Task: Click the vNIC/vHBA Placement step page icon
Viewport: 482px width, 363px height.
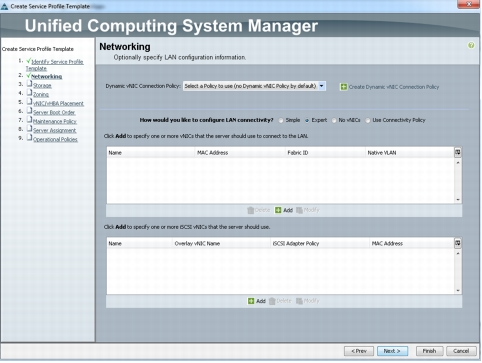Action: 29,102
